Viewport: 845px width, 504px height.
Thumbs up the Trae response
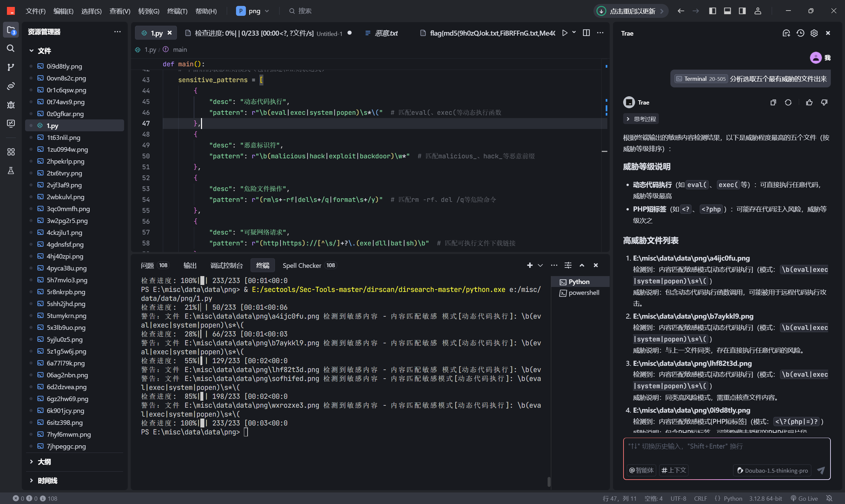[x=809, y=103]
